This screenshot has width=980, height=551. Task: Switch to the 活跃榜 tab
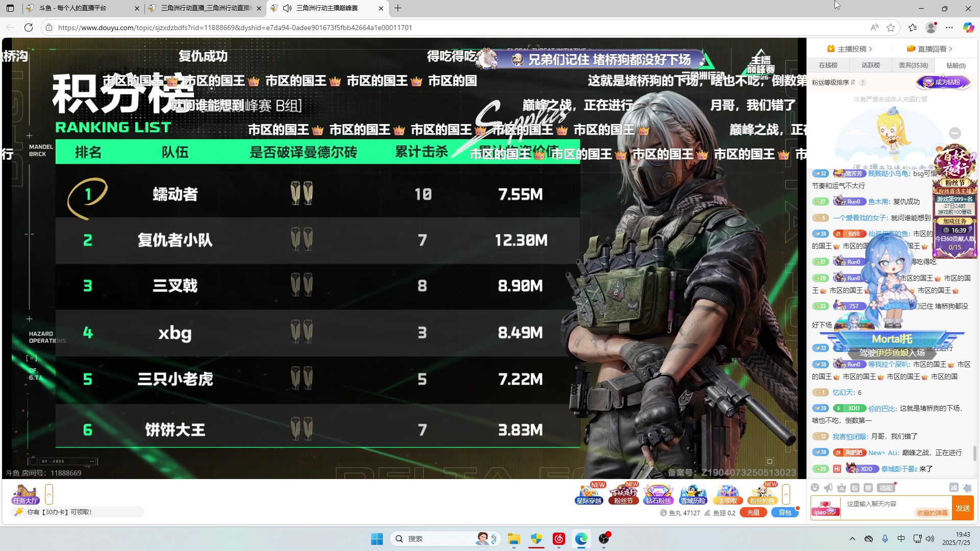[871, 65]
